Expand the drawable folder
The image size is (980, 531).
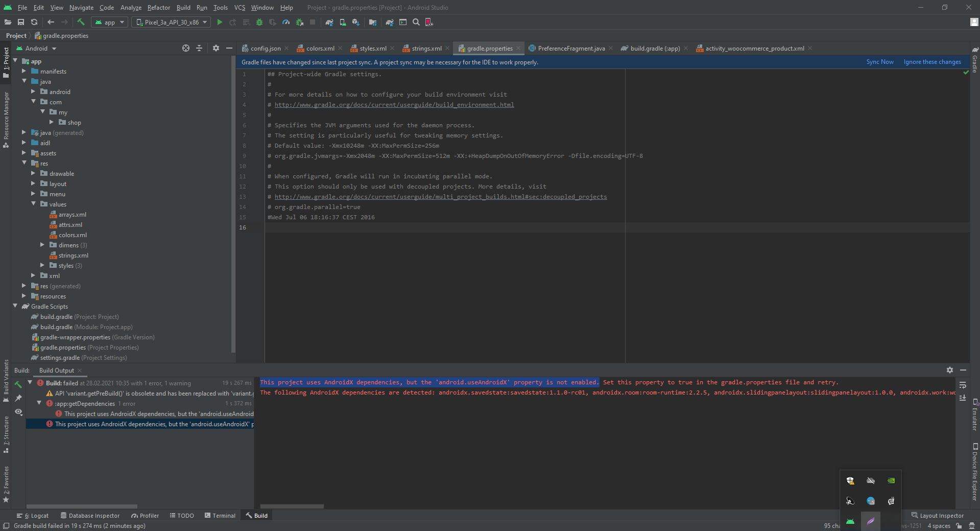pos(33,173)
